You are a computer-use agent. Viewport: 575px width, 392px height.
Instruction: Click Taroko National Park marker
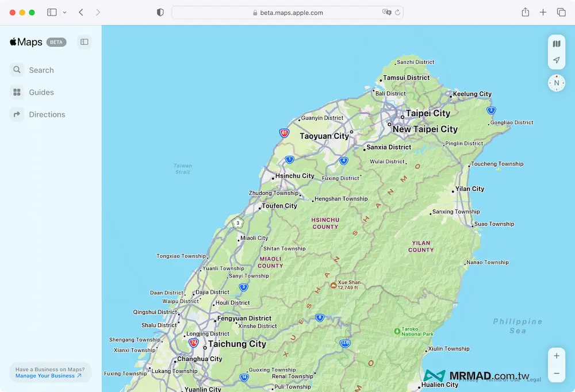pos(397,332)
